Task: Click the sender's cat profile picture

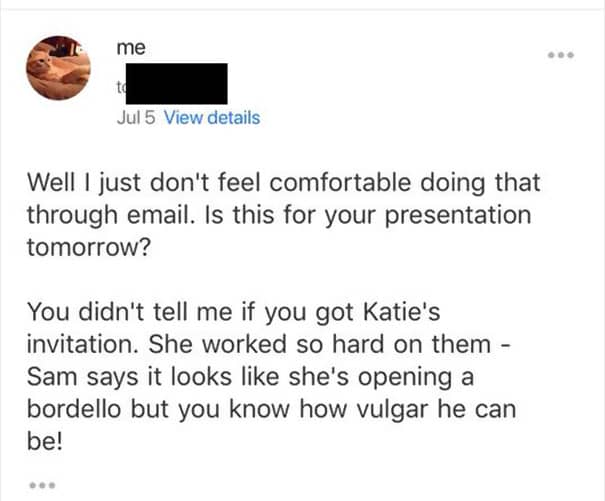Action: click(x=57, y=67)
